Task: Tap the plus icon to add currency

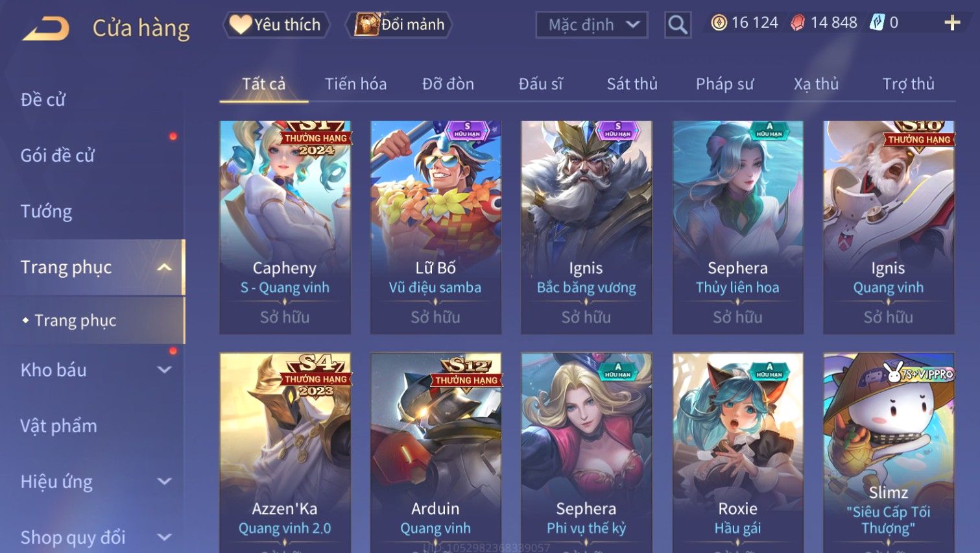Action: (x=952, y=23)
